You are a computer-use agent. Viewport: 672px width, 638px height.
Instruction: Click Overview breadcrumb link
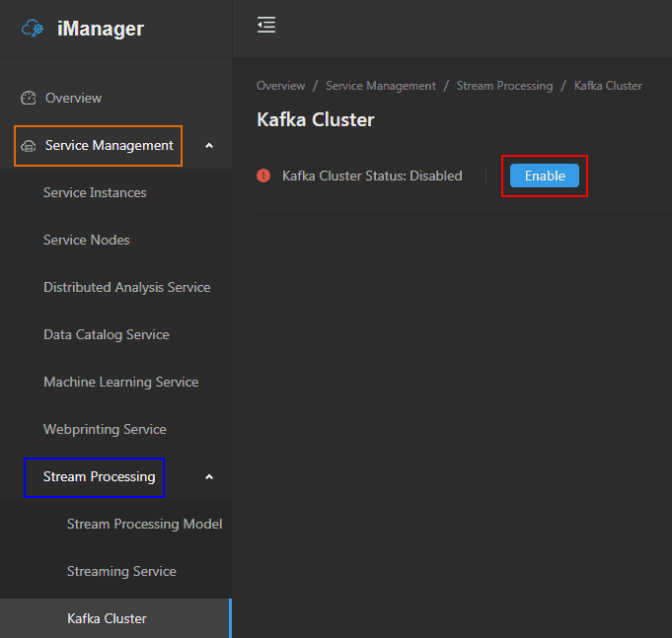280,86
